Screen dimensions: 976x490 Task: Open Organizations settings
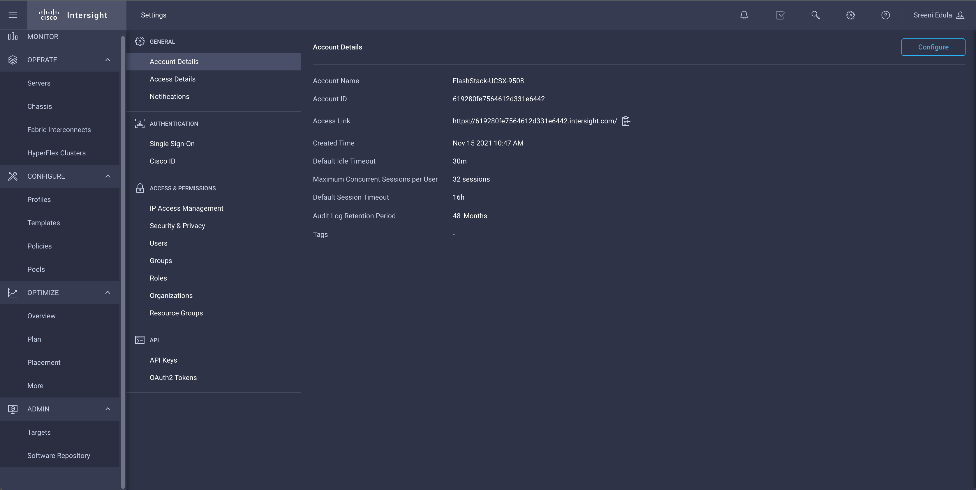[171, 296]
